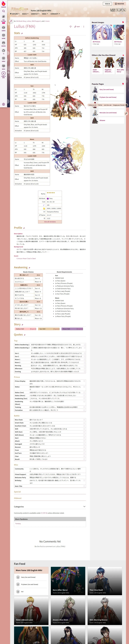Edit the Profile section pencil icon
This screenshot has width=129, height=644.
point(24,228)
